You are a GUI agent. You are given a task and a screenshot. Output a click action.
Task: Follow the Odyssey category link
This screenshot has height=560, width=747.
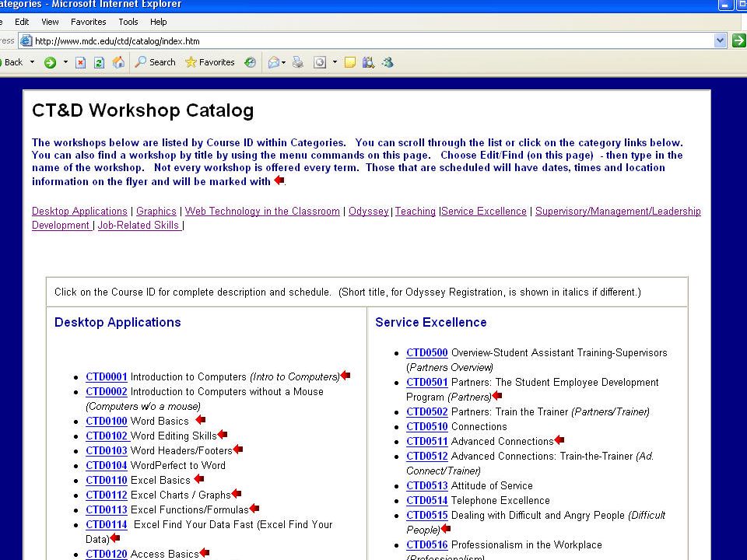click(369, 211)
